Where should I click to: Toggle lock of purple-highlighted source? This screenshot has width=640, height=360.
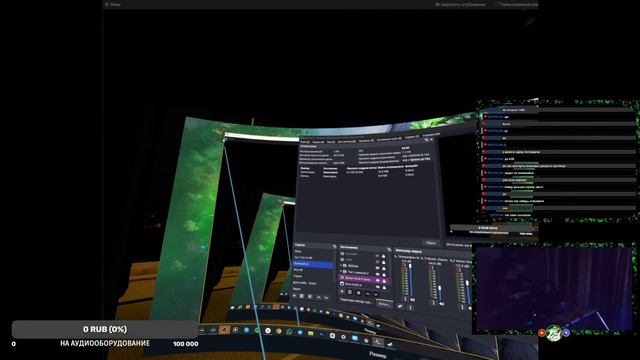(384, 281)
